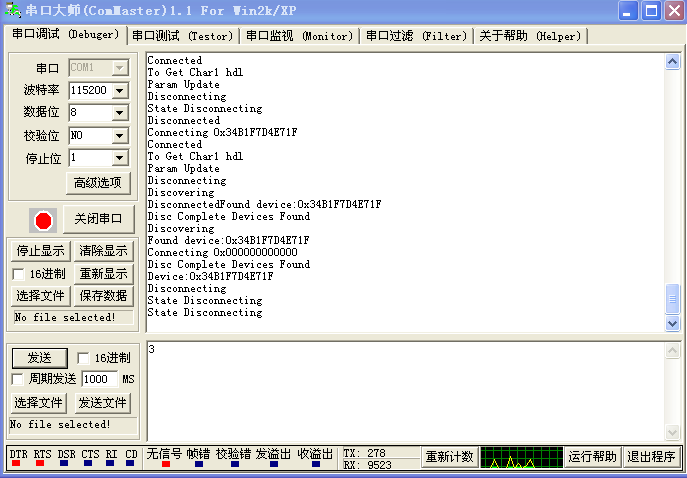Click the send box scroll down arrow
Viewport: 687px width, 478px height.
(x=672, y=432)
